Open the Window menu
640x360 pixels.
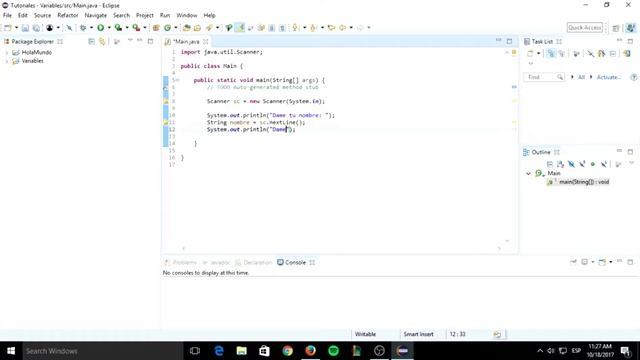pos(187,15)
